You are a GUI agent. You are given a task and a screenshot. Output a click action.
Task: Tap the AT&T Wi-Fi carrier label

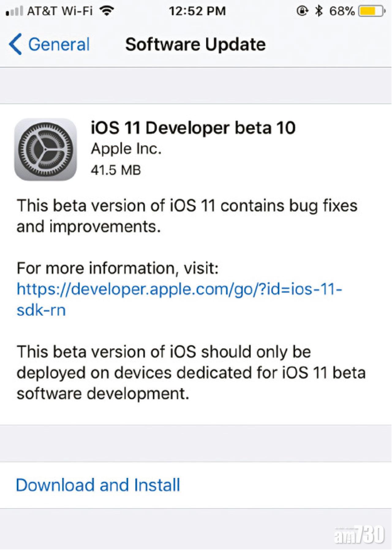pyautogui.click(x=60, y=11)
